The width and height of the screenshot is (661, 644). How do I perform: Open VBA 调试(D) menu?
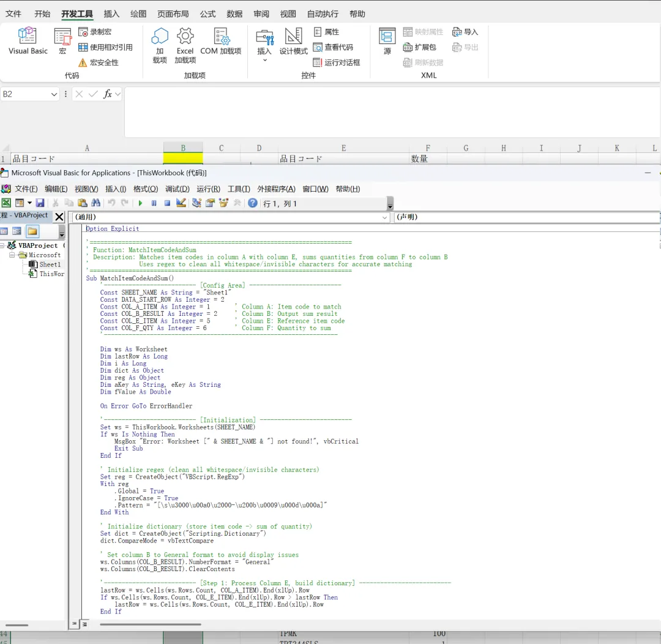(x=177, y=189)
